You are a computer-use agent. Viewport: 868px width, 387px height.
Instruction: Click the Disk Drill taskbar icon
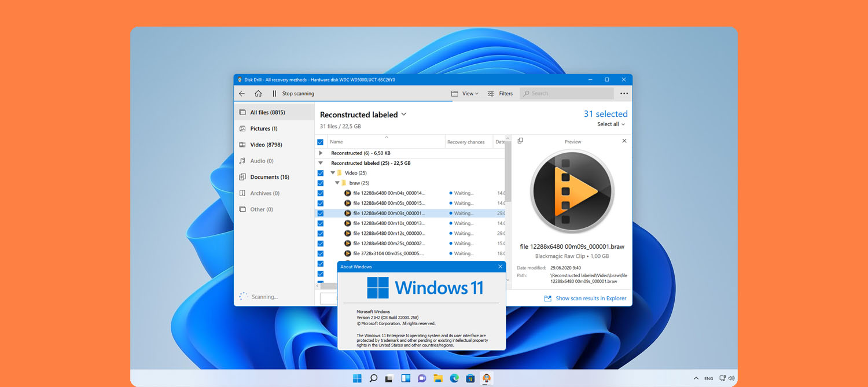[x=487, y=378]
